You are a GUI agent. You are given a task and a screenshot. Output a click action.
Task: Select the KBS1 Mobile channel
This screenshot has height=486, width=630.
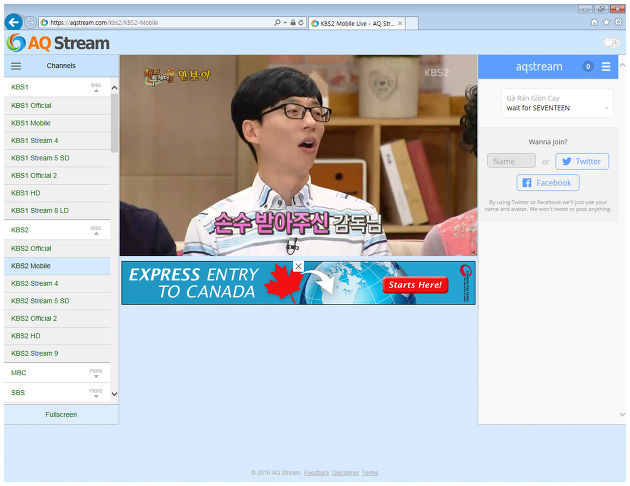tap(57, 123)
